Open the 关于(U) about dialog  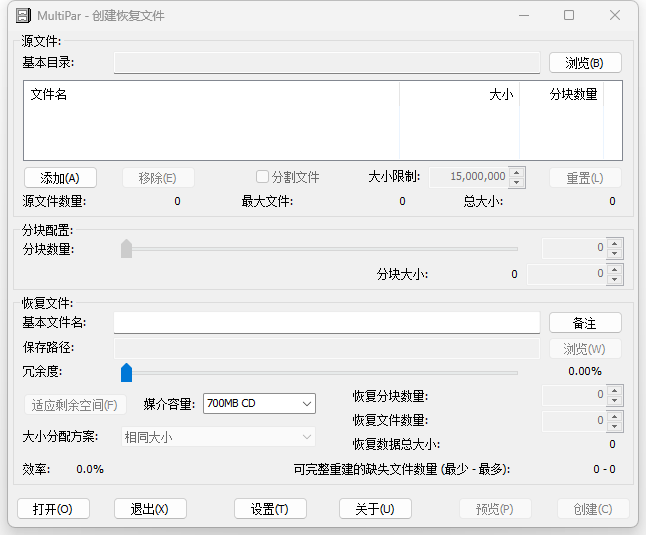pyautogui.click(x=375, y=509)
